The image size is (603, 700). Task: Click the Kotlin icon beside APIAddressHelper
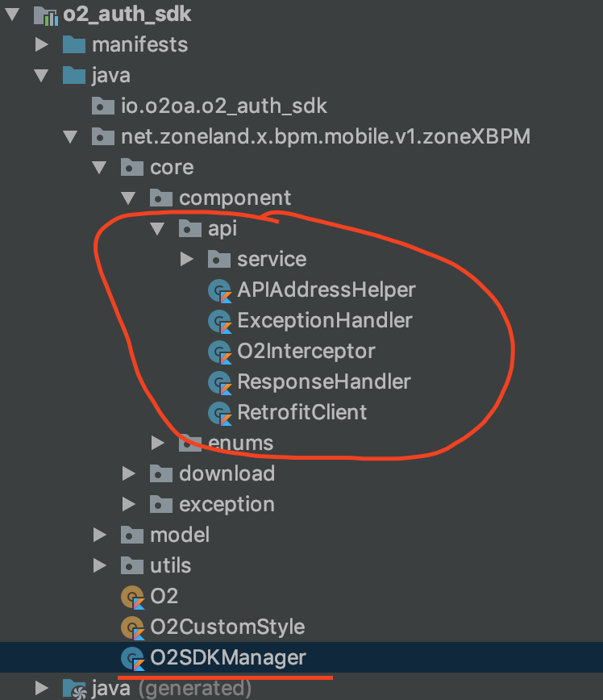(220, 290)
